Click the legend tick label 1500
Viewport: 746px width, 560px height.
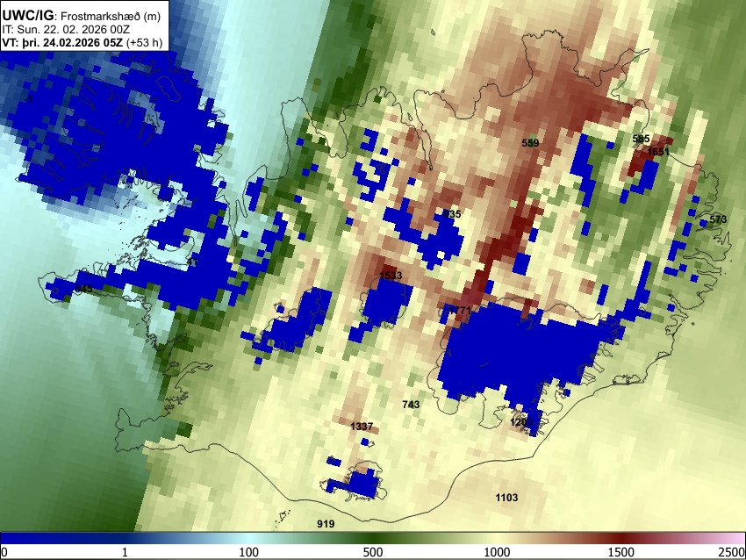pos(621,552)
